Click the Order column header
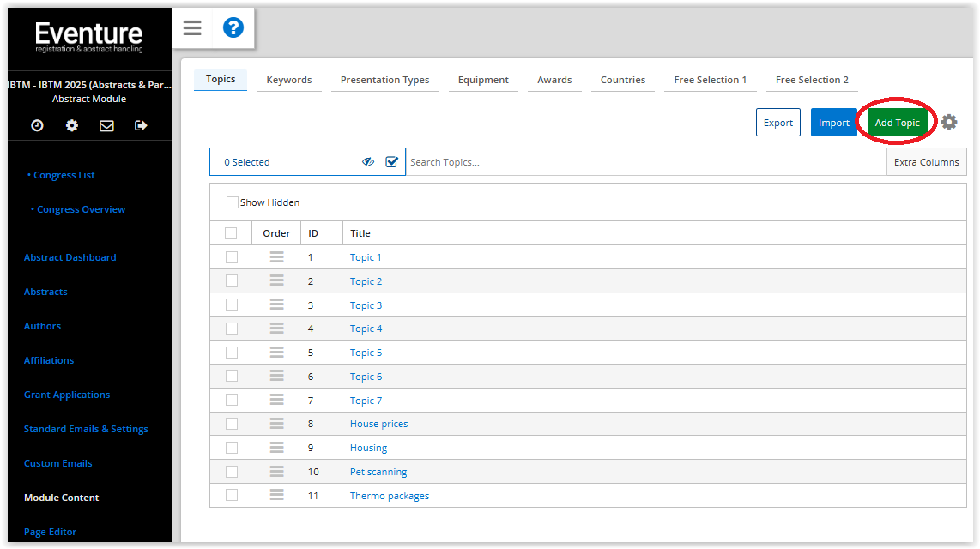The image size is (980, 549). [x=276, y=233]
